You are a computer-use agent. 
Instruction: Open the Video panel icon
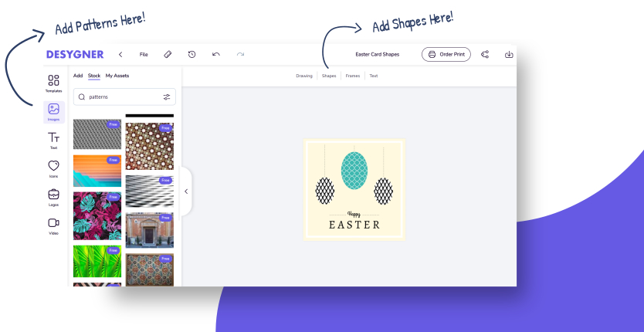click(53, 225)
